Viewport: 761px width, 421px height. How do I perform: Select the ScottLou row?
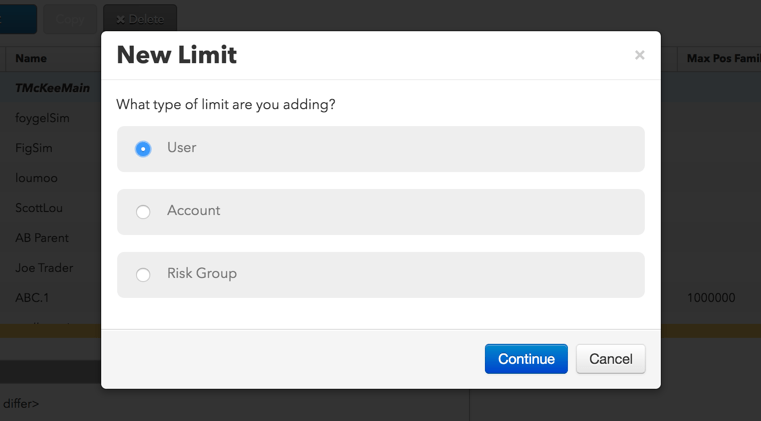pos(50,208)
